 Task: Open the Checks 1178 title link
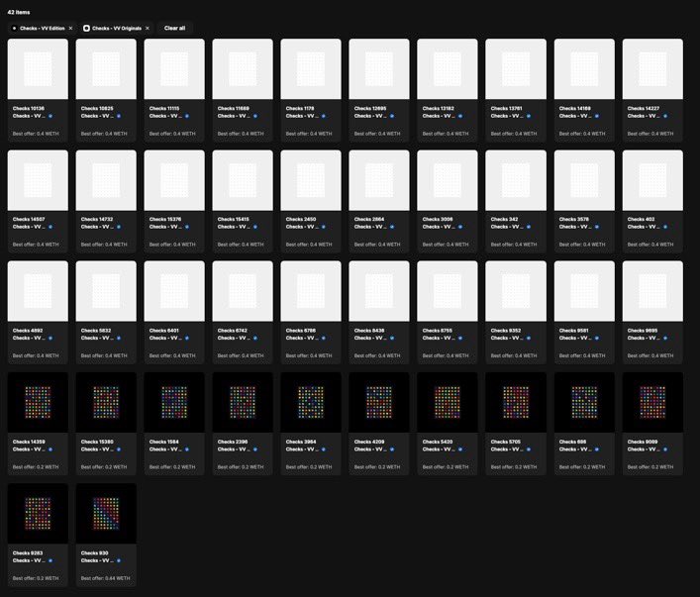[300, 109]
